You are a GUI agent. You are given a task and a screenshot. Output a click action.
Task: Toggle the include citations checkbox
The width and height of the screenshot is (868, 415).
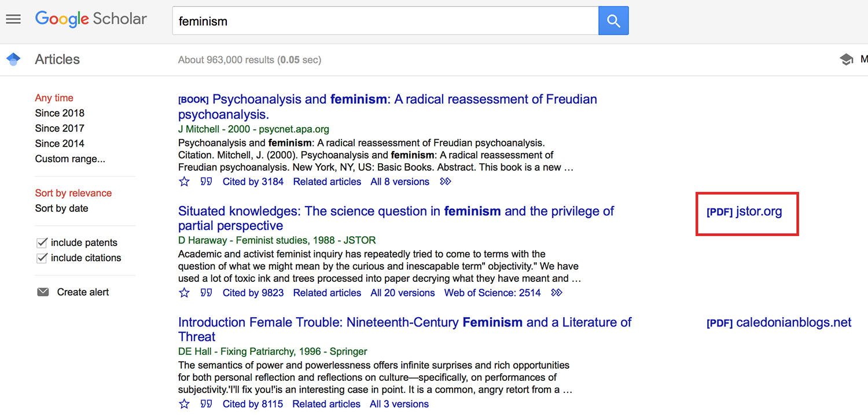click(42, 258)
